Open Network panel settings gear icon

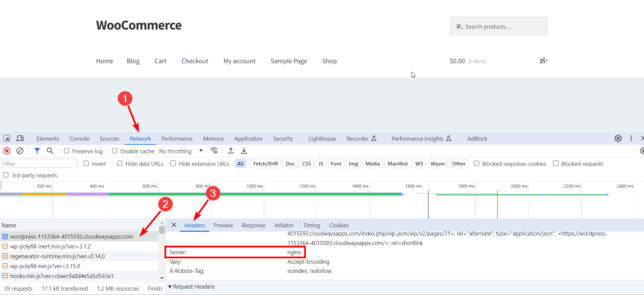click(642, 151)
